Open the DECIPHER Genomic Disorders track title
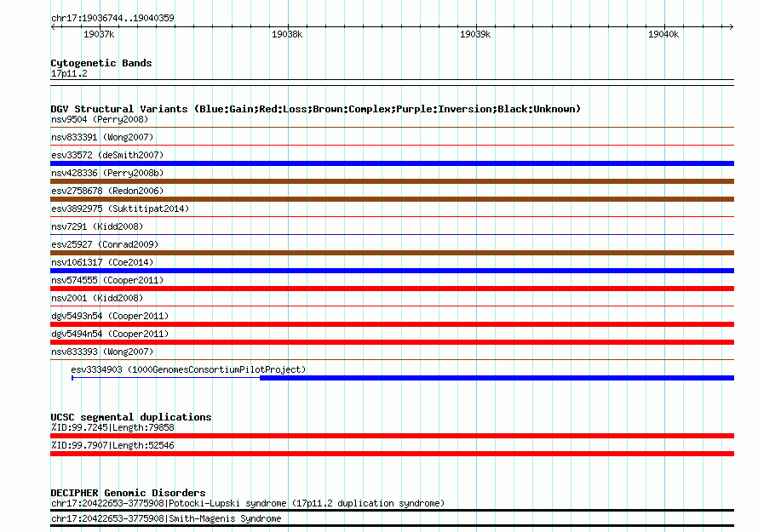Viewport: 758px width, 532px height. (128, 493)
